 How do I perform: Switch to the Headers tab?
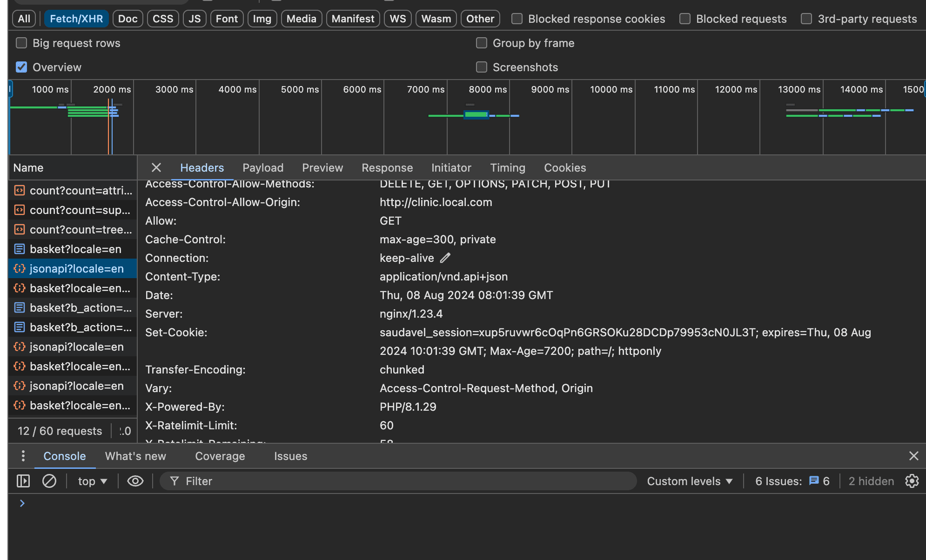coord(202,167)
